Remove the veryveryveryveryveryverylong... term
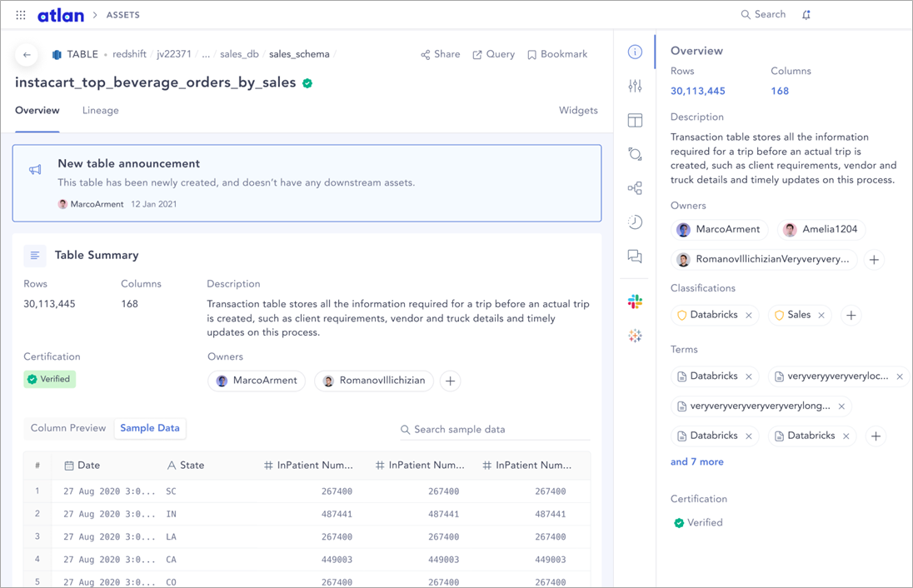The width and height of the screenshot is (913, 588). coord(841,406)
